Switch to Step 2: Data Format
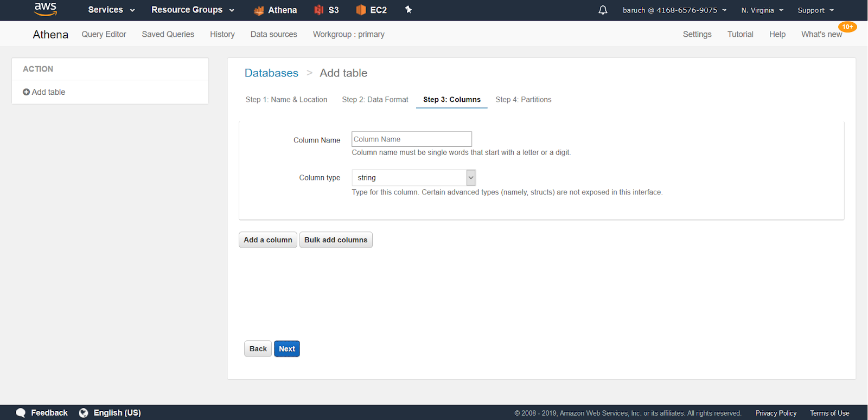 point(375,100)
